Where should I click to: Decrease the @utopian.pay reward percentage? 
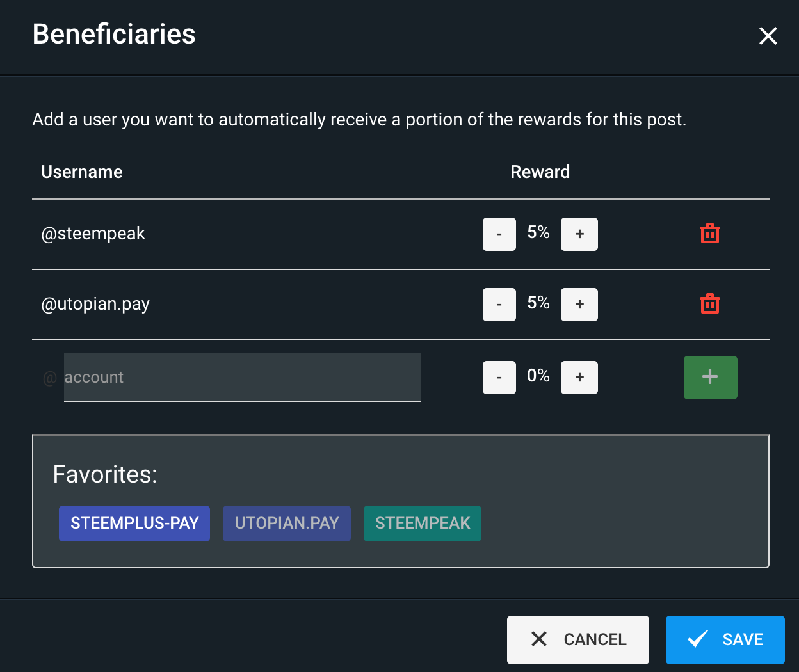pos(499,305)
